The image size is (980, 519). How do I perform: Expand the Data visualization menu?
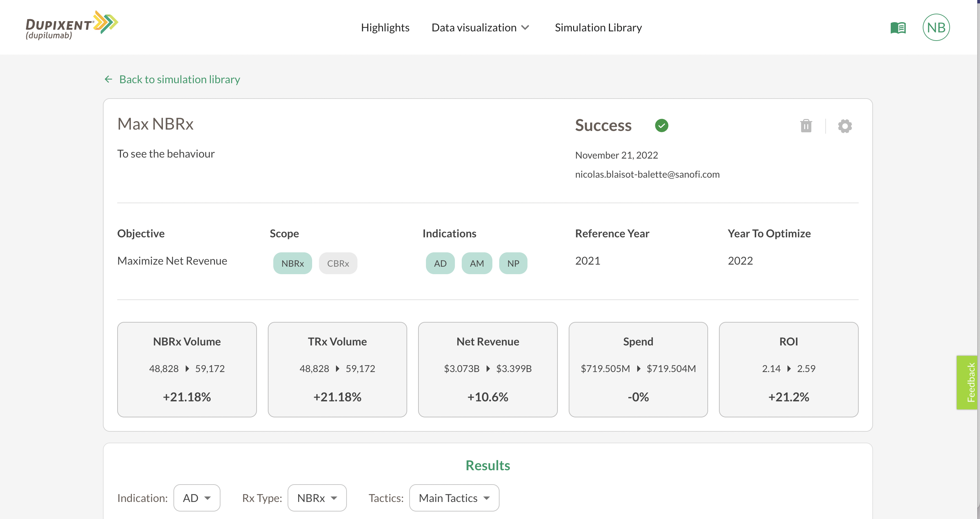point(480,27)
